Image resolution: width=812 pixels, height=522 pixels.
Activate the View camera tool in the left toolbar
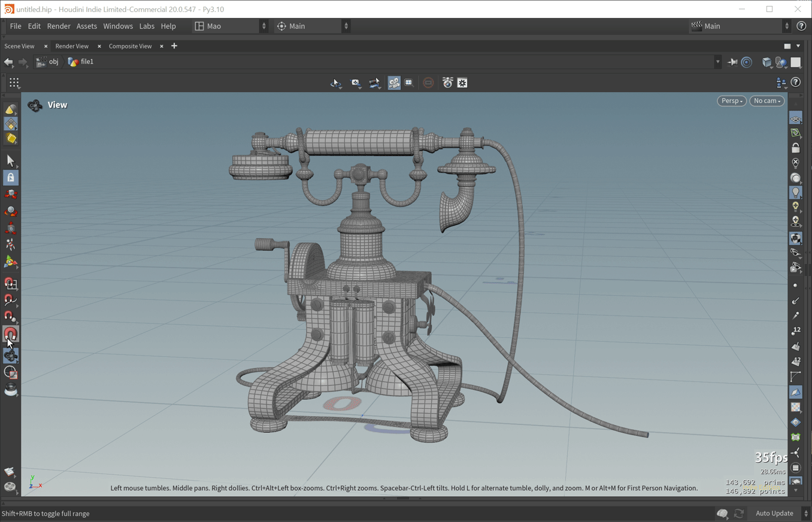pyautogui.click(x=11, y=356)
